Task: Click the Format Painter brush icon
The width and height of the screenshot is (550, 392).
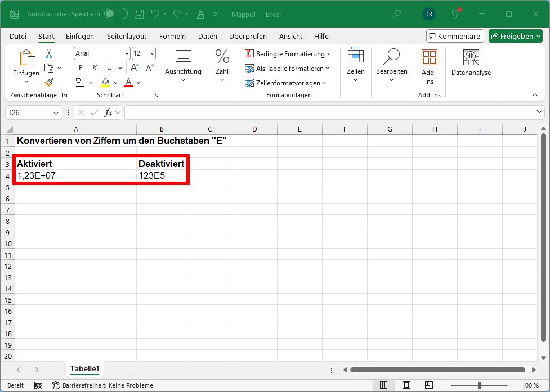Action: (49, 82)
